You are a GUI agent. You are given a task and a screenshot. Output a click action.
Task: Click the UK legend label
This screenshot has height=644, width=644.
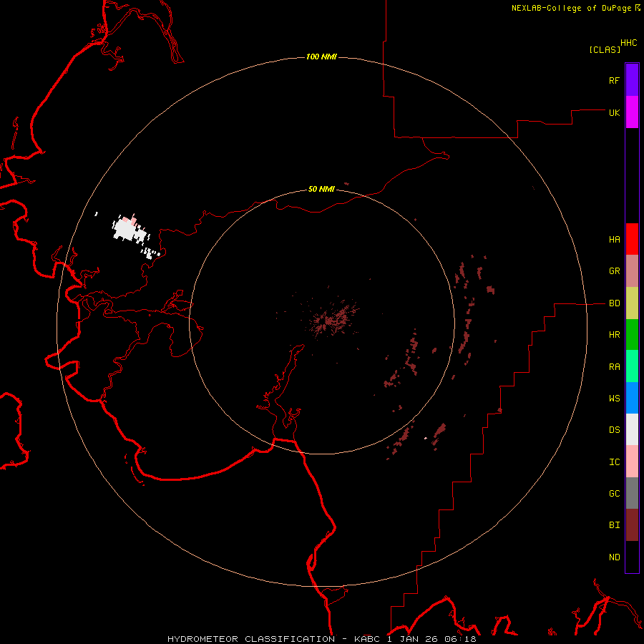tap(614, 112)
